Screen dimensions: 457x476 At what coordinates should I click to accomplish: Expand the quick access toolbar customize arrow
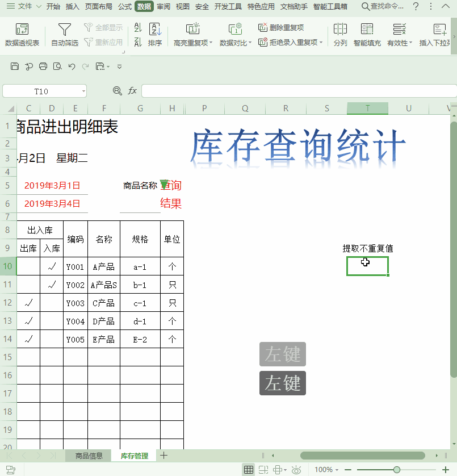pos(120,66)
